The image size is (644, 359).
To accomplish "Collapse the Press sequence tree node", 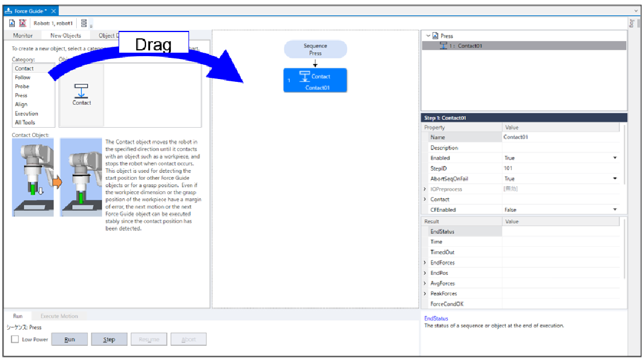I will pos(428,35).
